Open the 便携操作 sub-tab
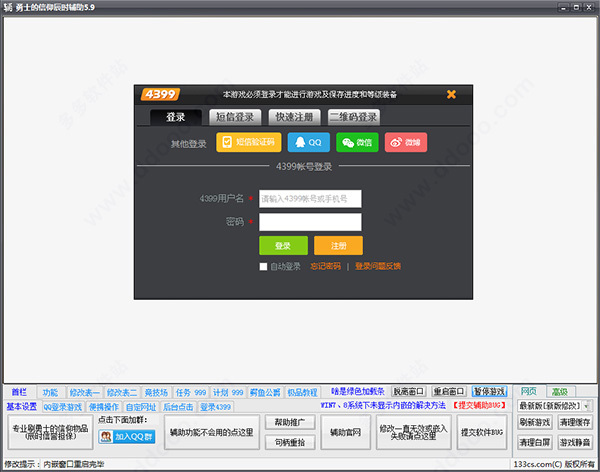 click(104, 407)
